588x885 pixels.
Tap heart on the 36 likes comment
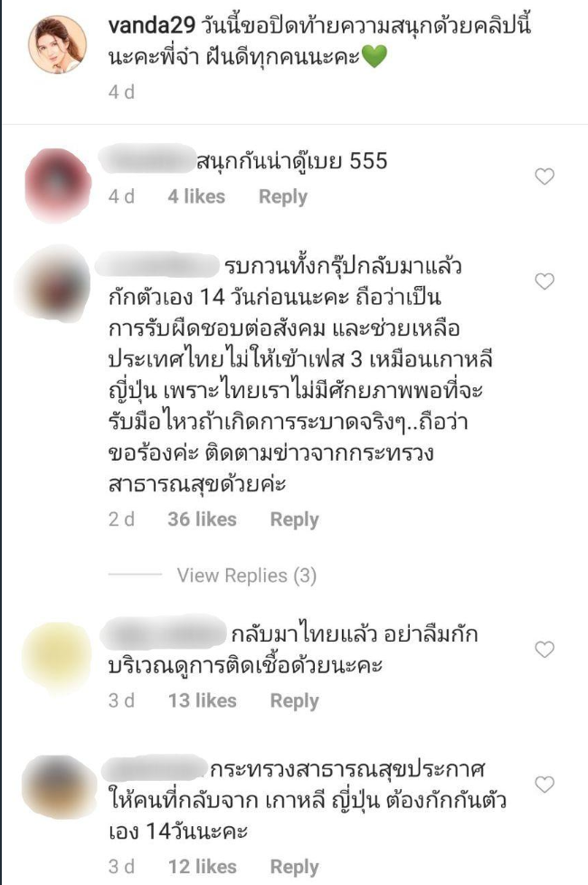pos(544,281)
